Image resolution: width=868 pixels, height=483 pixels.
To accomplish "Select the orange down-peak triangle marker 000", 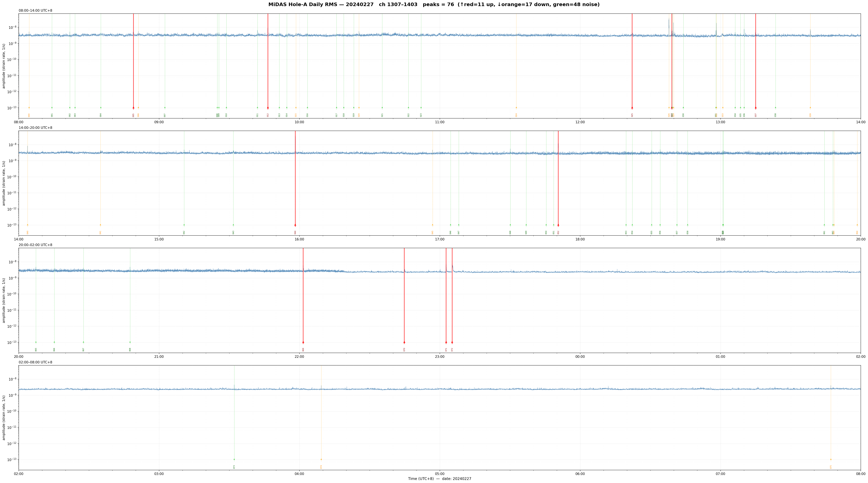I will pyautogui.click(x=29, y=108).
